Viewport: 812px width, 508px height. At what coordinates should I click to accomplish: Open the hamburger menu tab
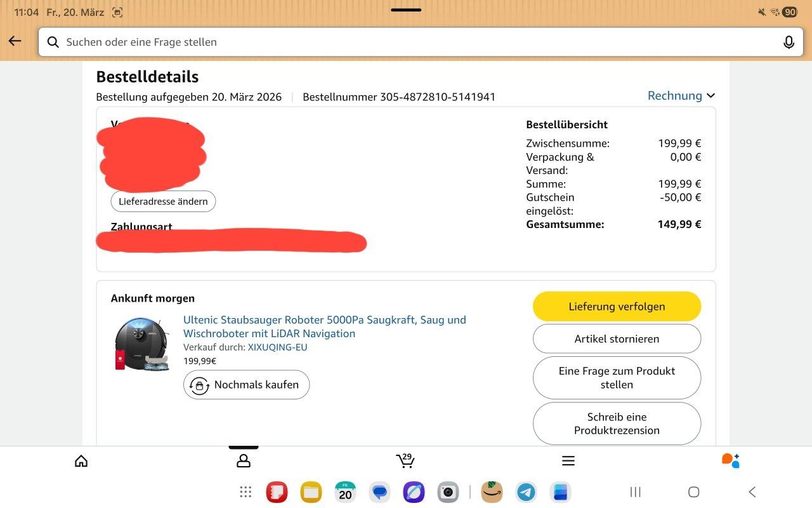[x=568, y=461]
